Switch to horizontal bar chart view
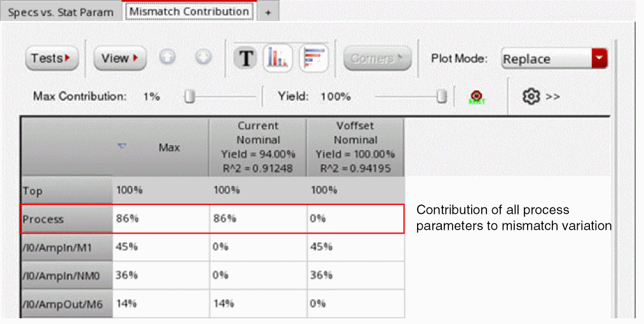 (x=313, y=59)
